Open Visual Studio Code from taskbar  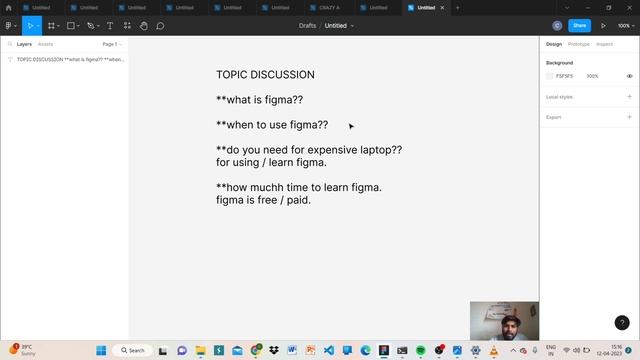point(329,350)
